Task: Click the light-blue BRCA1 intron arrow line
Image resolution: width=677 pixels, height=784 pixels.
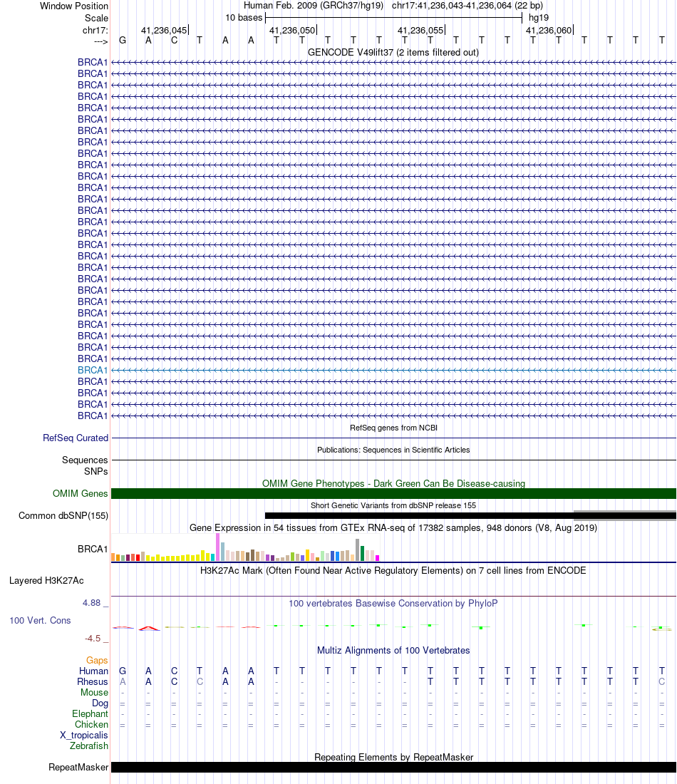Action: click(x=393, y=371)
